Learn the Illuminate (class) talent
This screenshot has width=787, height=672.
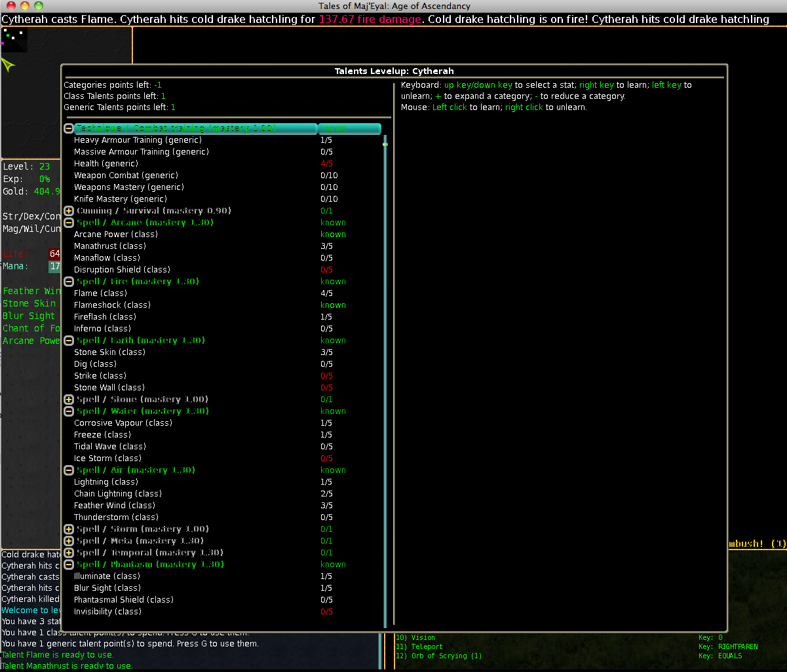[x=227, y=576]
